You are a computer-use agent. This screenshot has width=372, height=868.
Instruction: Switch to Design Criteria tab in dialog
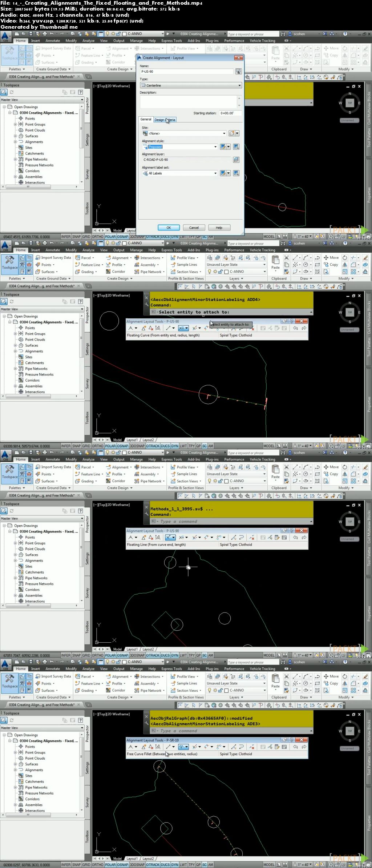pyautogui.click(x=165, y=120)
